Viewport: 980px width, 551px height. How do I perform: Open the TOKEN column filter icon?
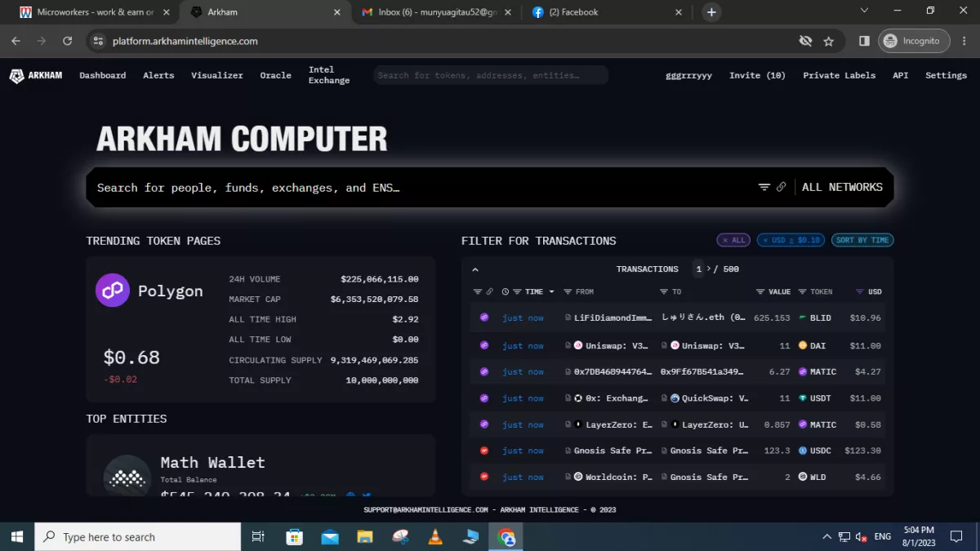click(x=802, y=291)
